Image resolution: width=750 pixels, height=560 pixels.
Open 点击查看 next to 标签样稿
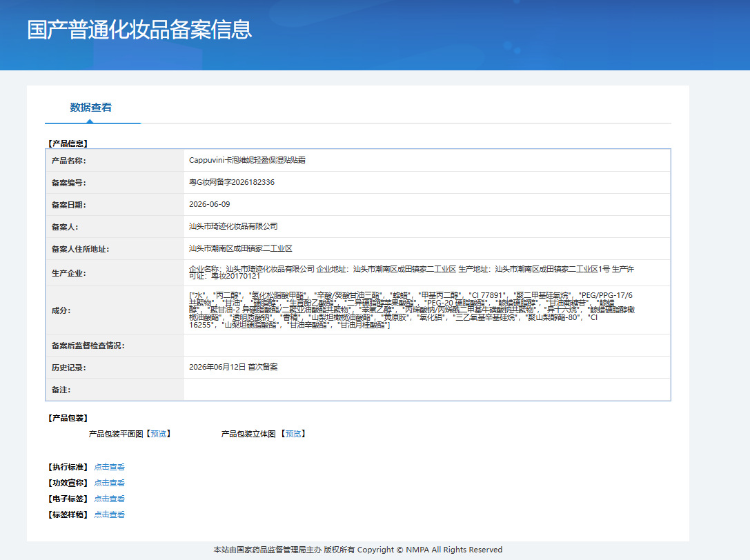[x=110, y=514]
